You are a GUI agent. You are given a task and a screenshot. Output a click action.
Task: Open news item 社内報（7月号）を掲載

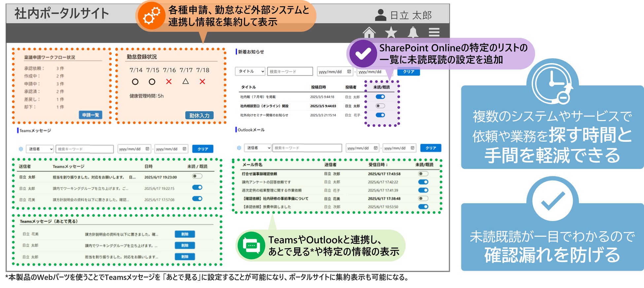click(258, 97)
